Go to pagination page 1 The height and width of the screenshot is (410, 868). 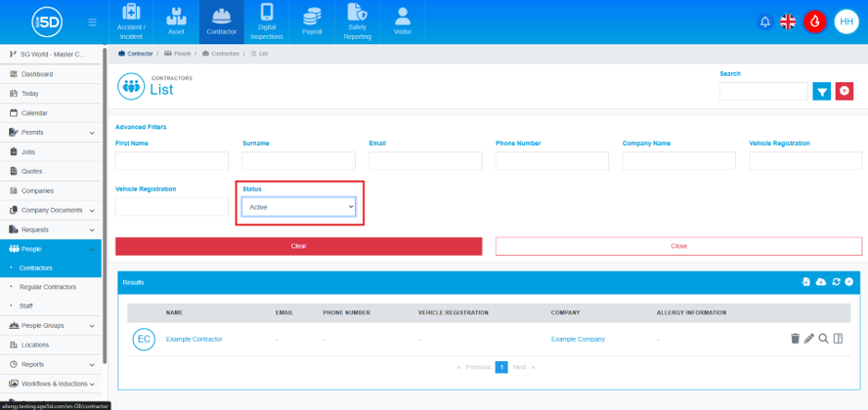501,367
